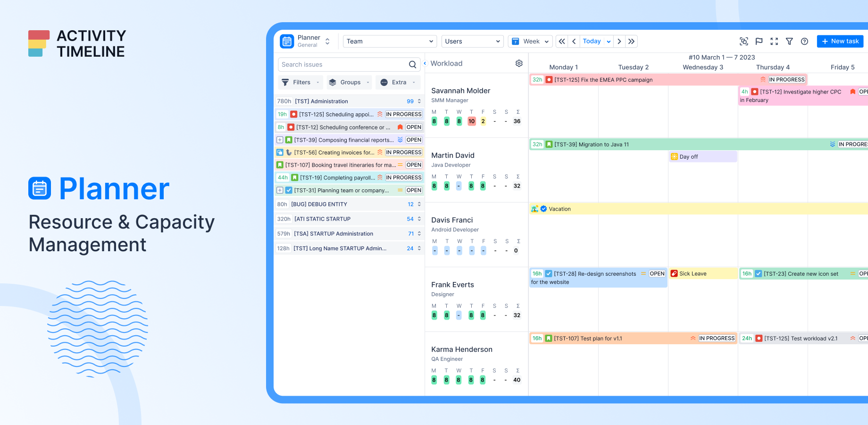Open the Groups dropdown

pyautogui.click(x=349, y=82)
